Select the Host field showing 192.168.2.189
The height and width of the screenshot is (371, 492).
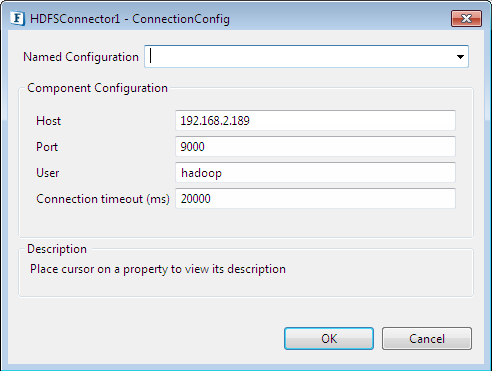click(315, 120)
